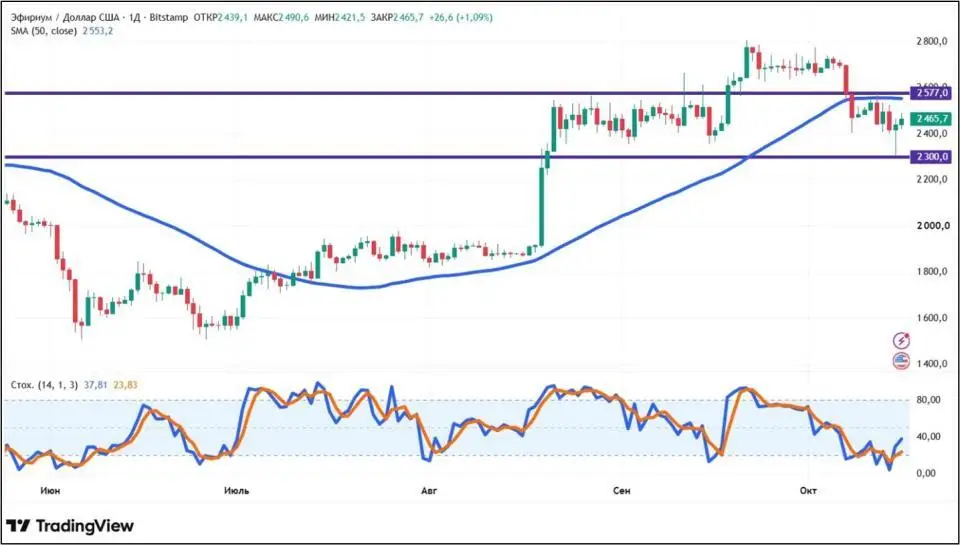The image size is (960, 545).
Task: Click the 2200,0 price axis label
Action: tap(931, 179)
